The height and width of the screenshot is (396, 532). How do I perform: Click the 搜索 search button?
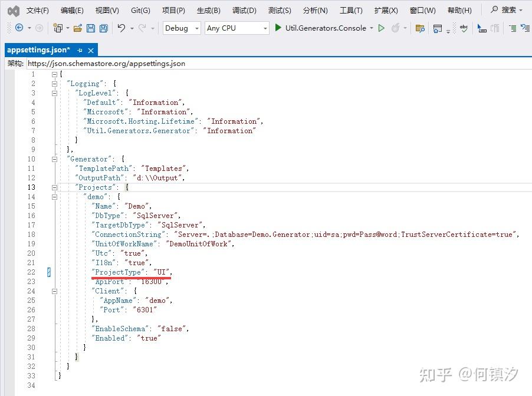coord(506,10)
